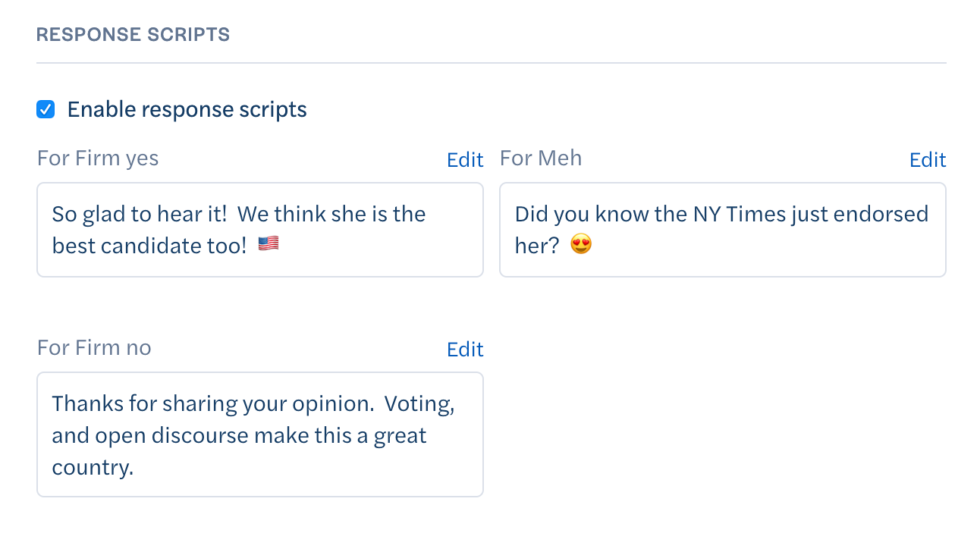The width and height of the screenshot is (980, 552).
Task: Place cursor on "So glad to hear it!" text
Action: pos(140,214)
